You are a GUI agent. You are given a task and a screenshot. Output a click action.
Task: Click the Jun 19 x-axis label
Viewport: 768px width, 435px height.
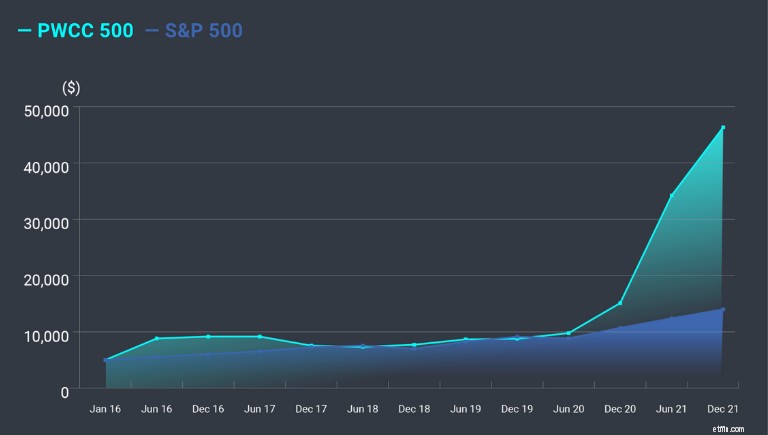tap(466, 409)
